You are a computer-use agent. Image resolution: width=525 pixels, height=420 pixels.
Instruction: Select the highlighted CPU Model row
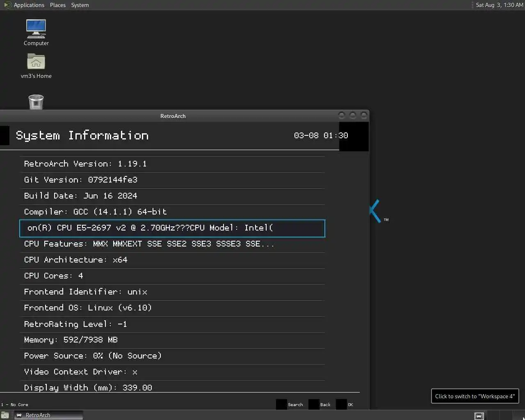click(x=172, y=228)
